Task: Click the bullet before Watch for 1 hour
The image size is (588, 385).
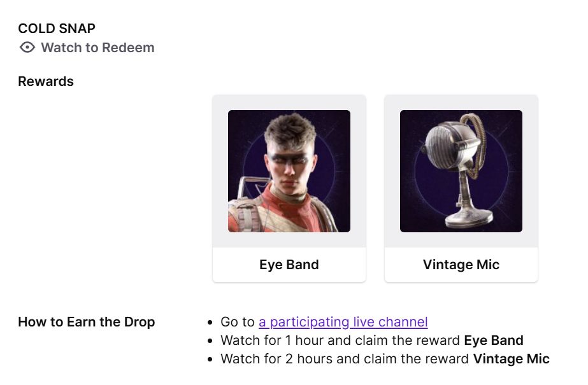Action: (211, 341)
